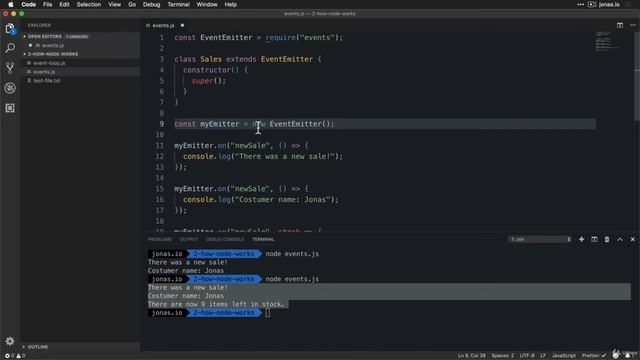The image size is (640, 360).
Task: Select the events.js editor tab
Action: [163, 25]
